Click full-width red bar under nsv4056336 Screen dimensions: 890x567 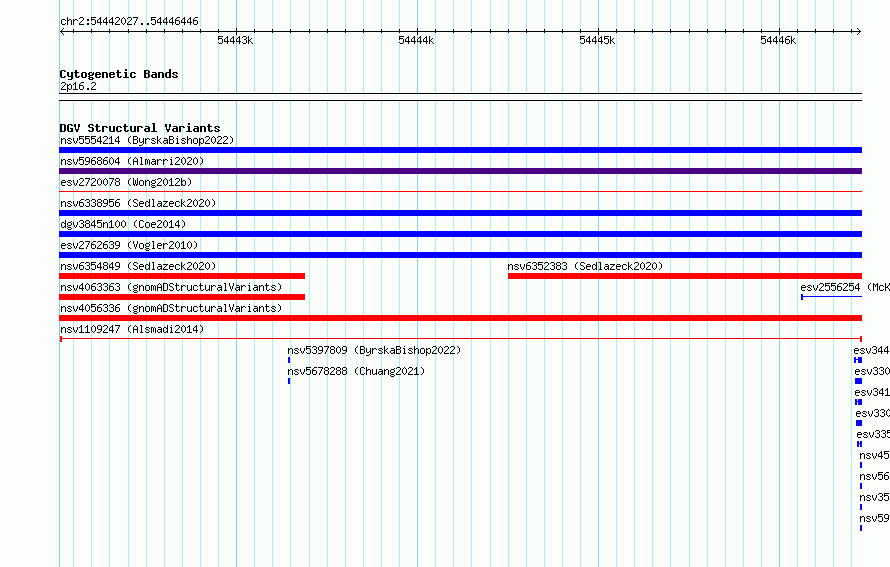460,318
